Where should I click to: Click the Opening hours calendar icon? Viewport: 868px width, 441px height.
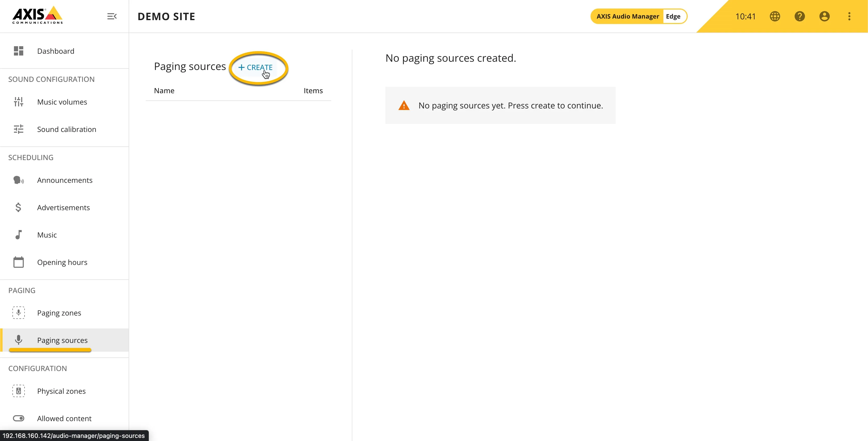[19, 262]
